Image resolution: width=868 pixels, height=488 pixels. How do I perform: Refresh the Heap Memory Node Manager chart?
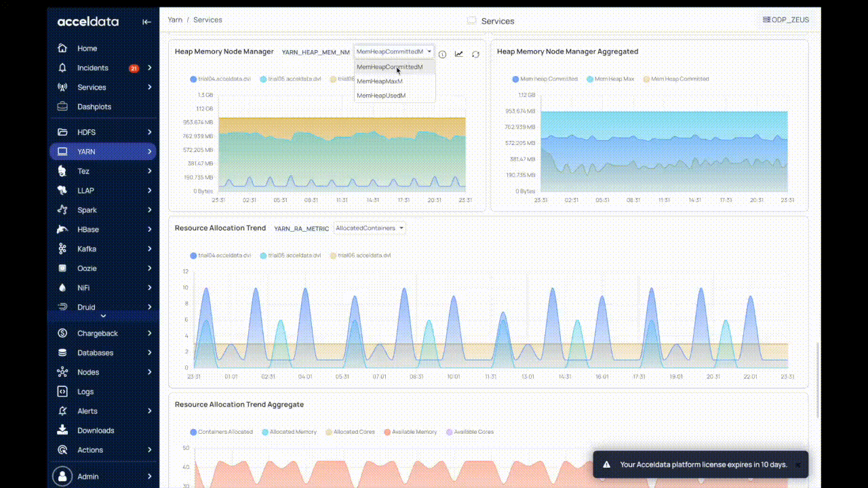(475, 54)
